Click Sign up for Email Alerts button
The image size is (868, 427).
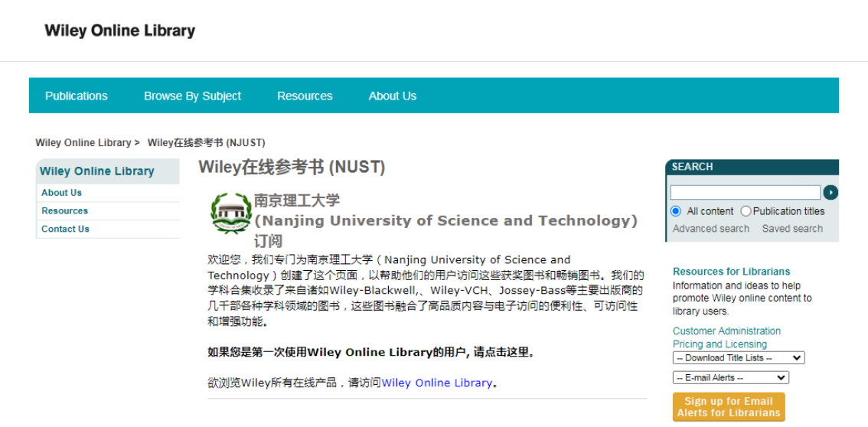click(729, 407)
